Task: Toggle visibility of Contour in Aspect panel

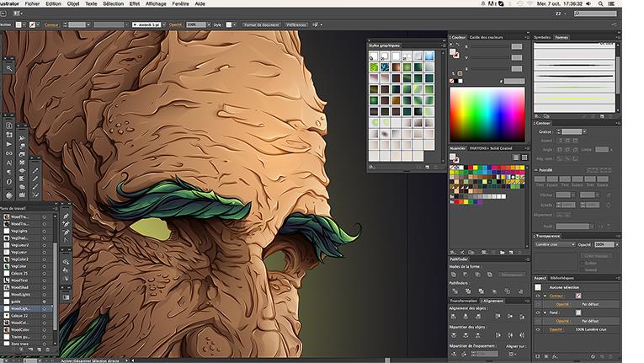Action: click(539, 296)
